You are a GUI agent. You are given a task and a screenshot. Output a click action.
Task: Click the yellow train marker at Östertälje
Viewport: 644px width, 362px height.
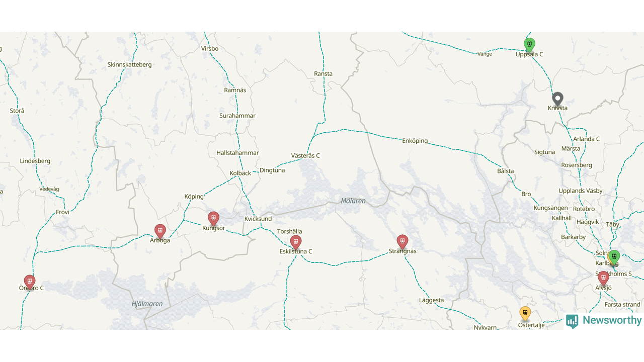525,314
